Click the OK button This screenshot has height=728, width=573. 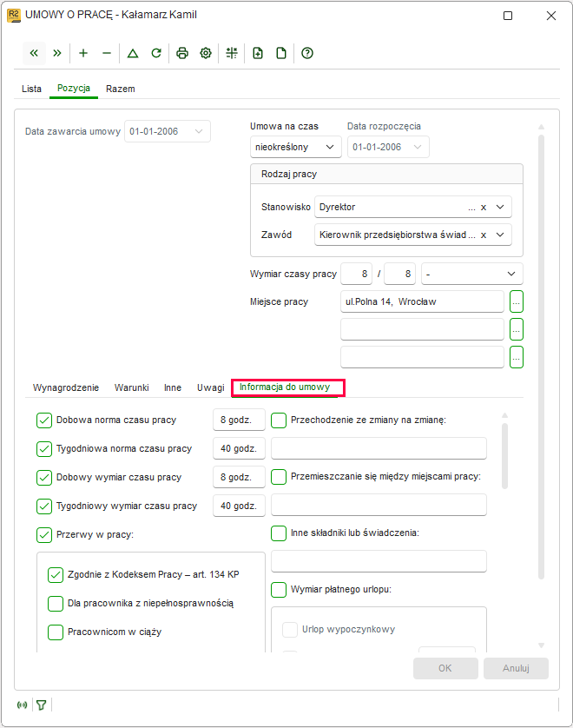[x=445, y=669]
